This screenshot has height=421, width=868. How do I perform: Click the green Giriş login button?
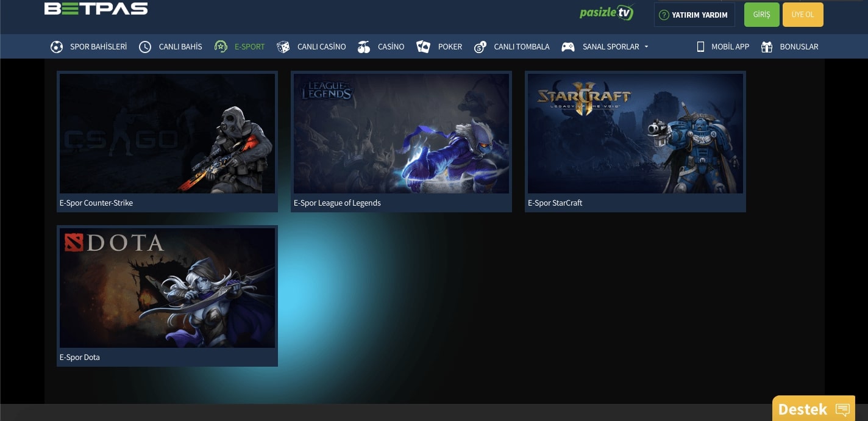coord(762,15)
